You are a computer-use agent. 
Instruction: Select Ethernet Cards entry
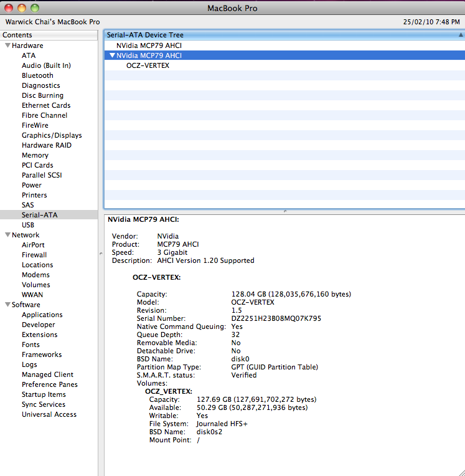pos(46,105)
